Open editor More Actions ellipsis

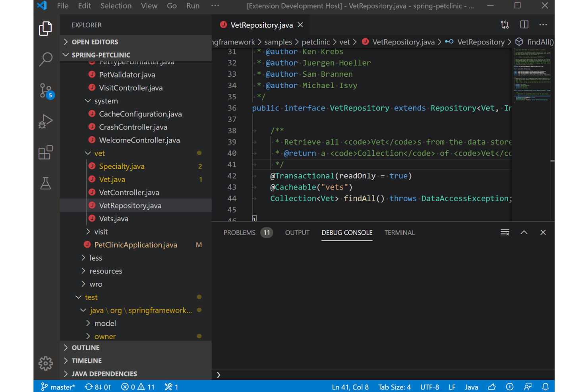[x=543, y=25]
